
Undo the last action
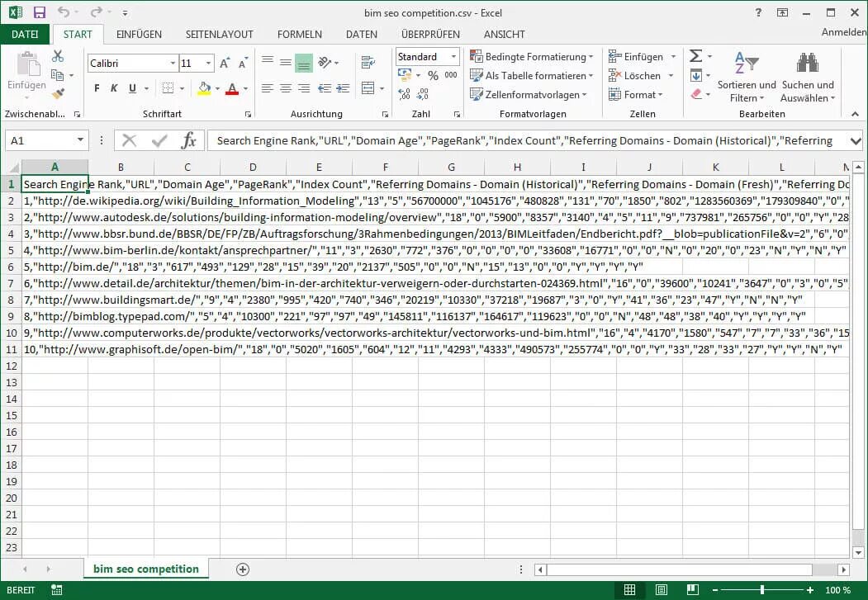coord(64,12)
